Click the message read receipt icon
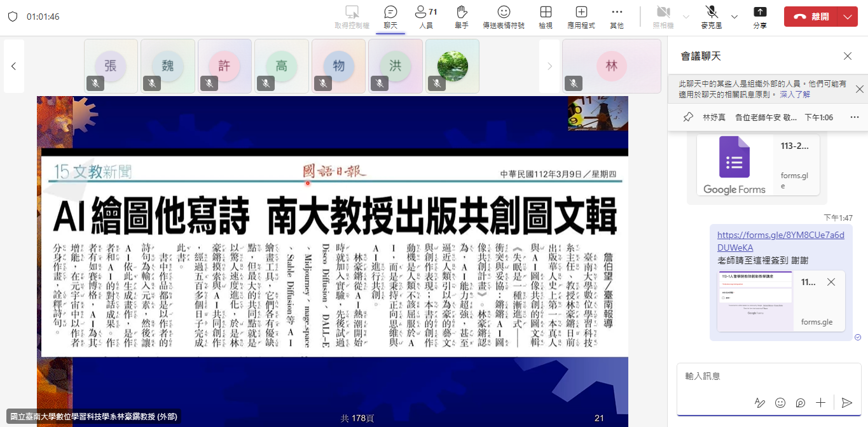 point(858,337)
